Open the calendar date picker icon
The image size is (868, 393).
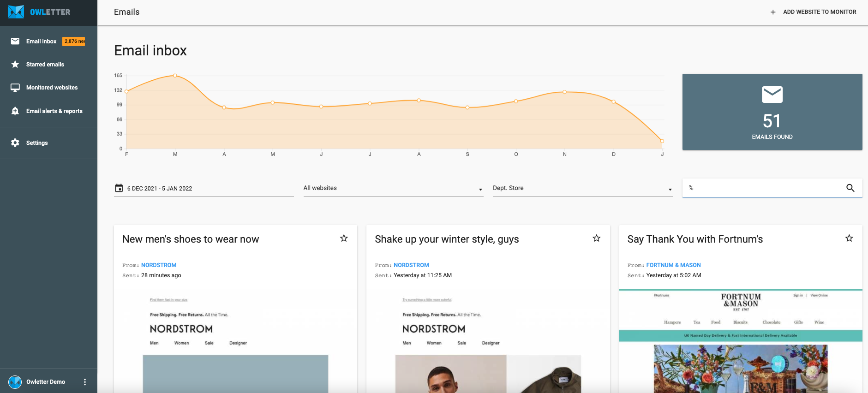119,188
